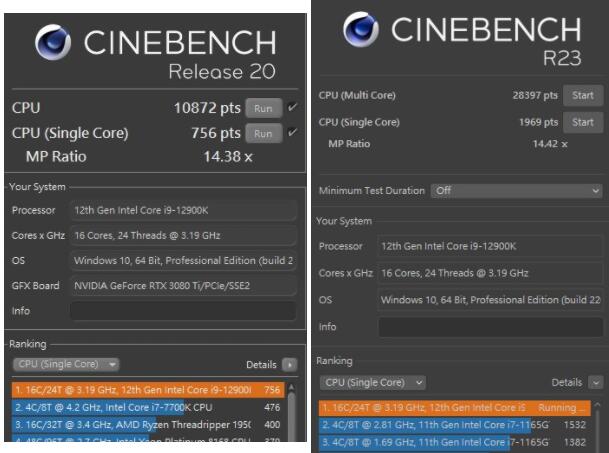609x453 pixels.
Task: Click the R20 ranking Details arrow icon
Action: pos(290,366)
